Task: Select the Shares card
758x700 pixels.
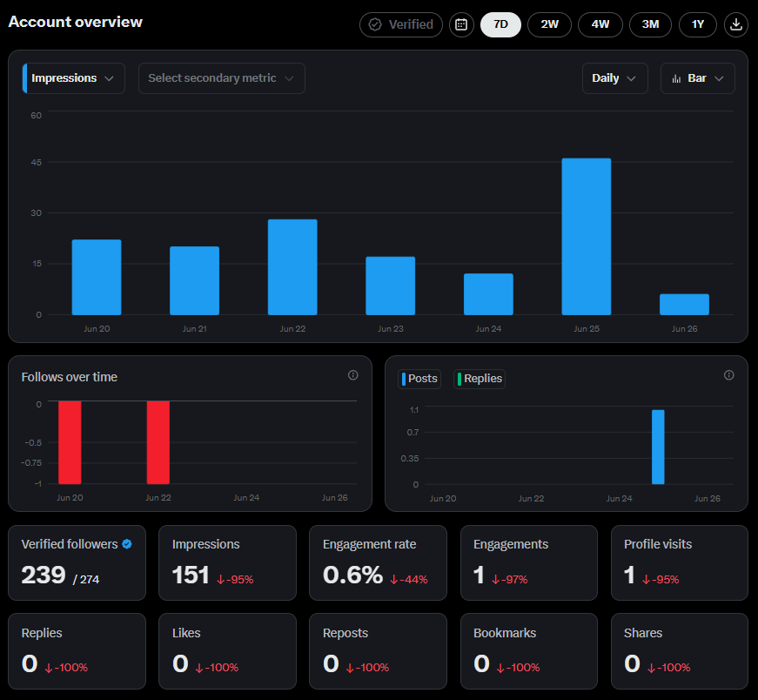Action: (x=680, y=651)
